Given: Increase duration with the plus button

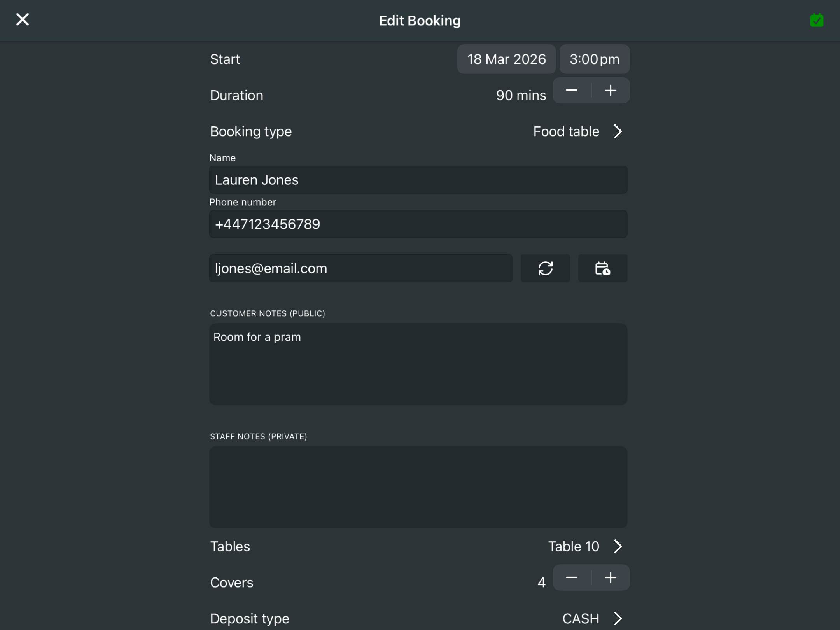Looking at the screenshot, I should (611, 90).
